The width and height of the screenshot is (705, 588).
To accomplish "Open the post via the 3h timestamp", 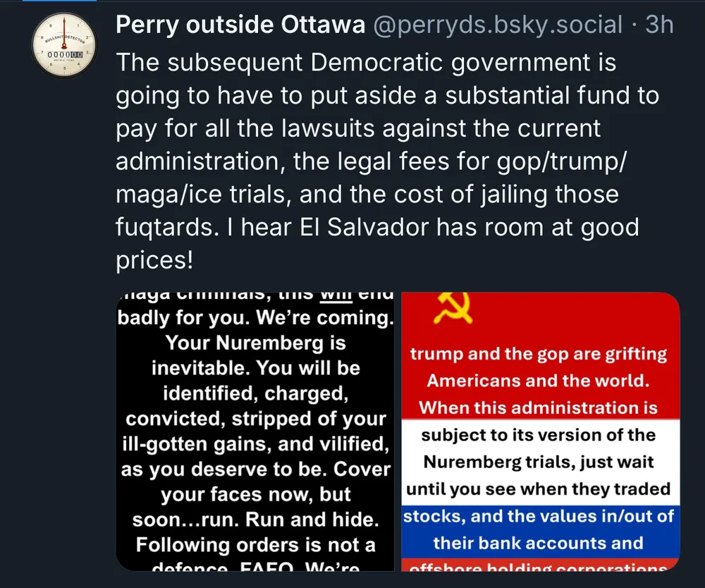I will click(x=660, y=25).
